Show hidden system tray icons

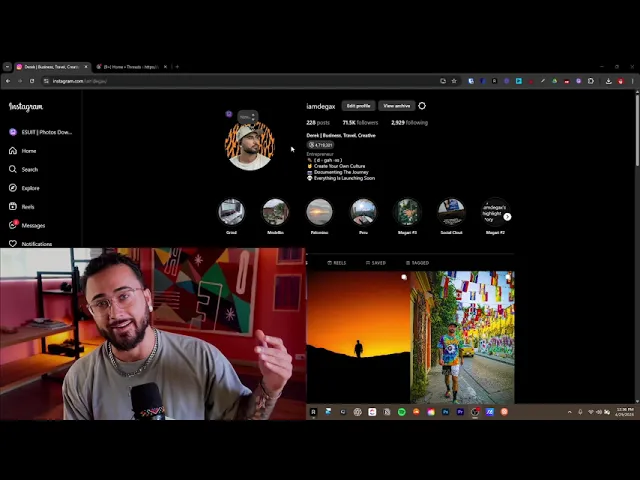point(570,412)
